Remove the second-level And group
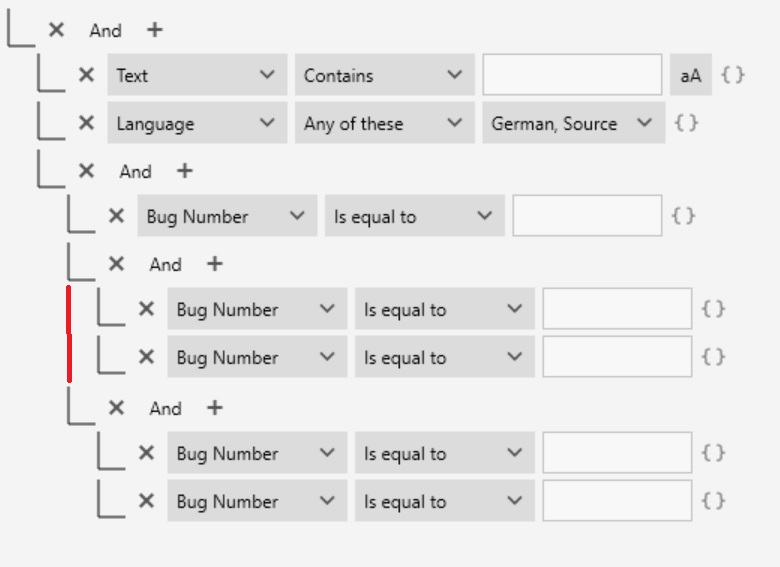Image resolution: width=780 pixels, height=567 pixels. [86, 171]
